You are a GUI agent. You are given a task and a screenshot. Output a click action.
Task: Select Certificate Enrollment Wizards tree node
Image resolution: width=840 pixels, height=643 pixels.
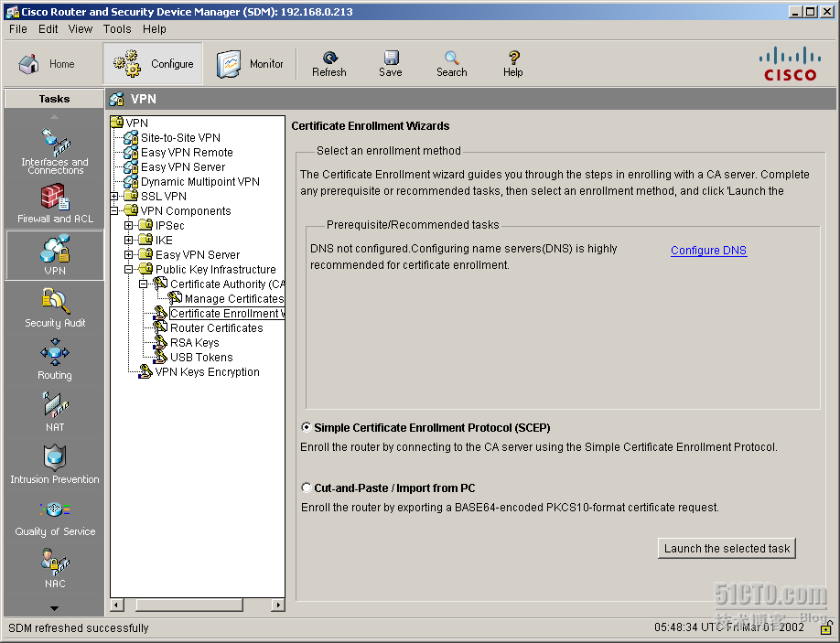pos(227,313)
